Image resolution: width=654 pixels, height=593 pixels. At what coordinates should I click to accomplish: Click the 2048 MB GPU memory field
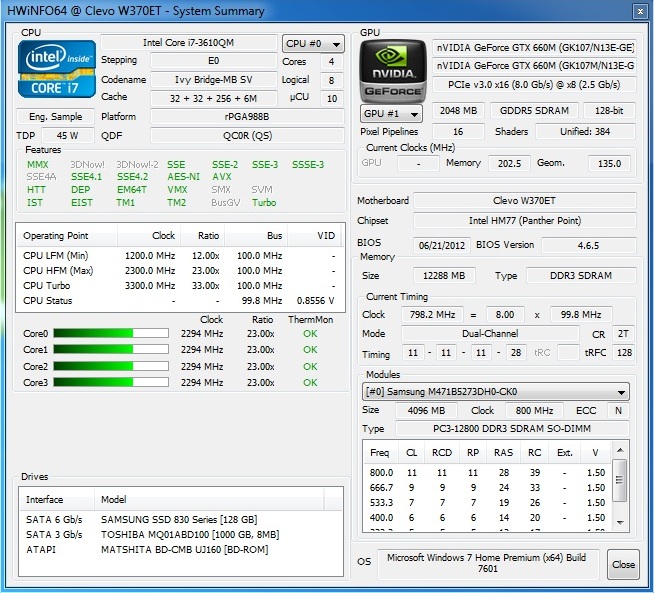[458, 111]
